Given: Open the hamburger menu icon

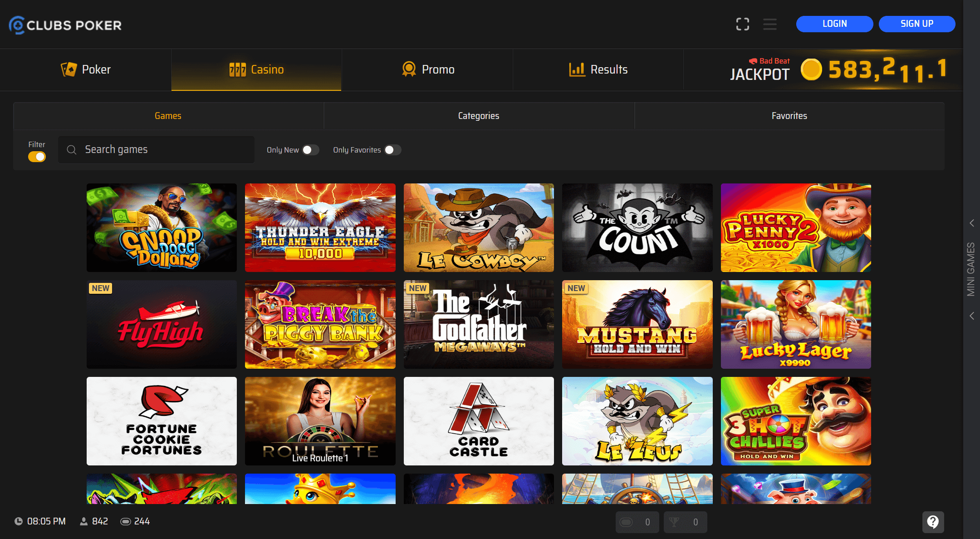Looking at the screenshot, I should 769,24.
